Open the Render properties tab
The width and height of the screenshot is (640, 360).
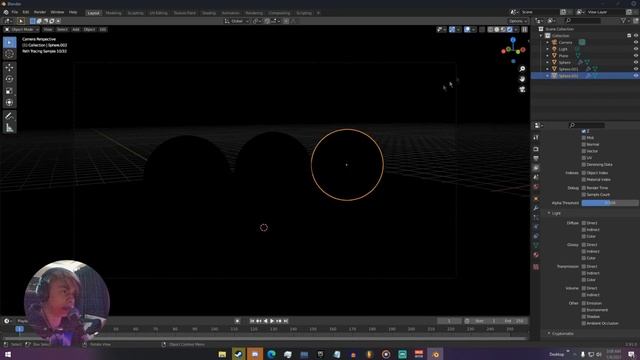(x=536, y=149)
